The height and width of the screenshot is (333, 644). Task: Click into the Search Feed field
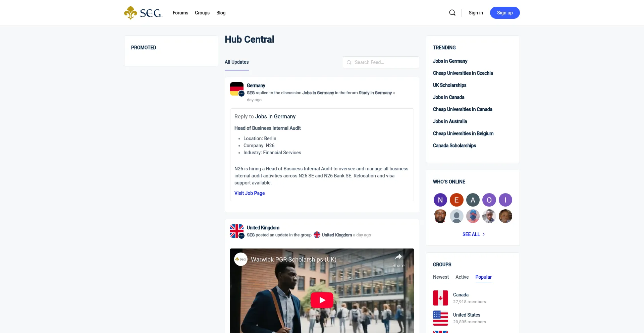(x=384, y=62)
